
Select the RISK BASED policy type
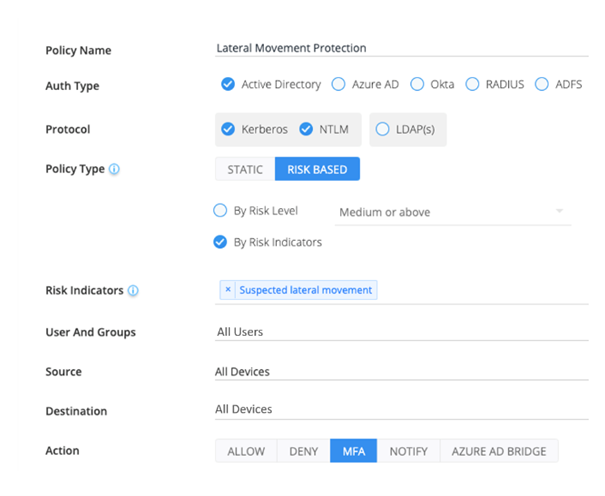click(x=317, y=170)
